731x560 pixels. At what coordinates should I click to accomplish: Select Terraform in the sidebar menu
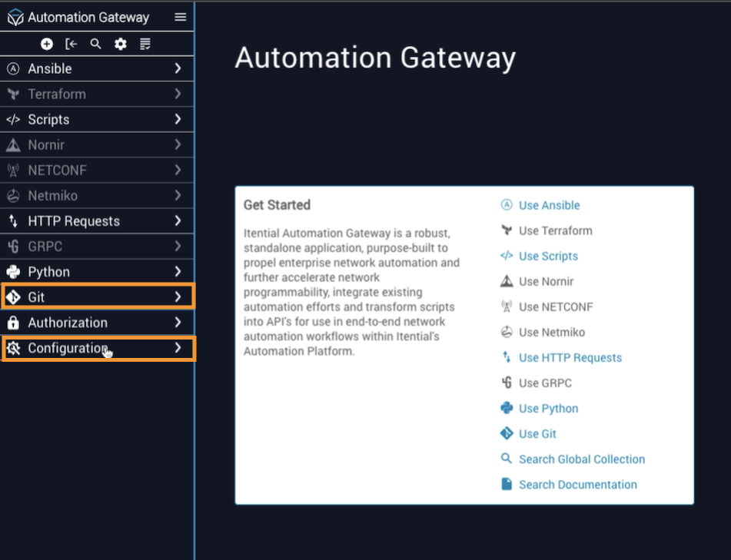click(x=57, y=94)
